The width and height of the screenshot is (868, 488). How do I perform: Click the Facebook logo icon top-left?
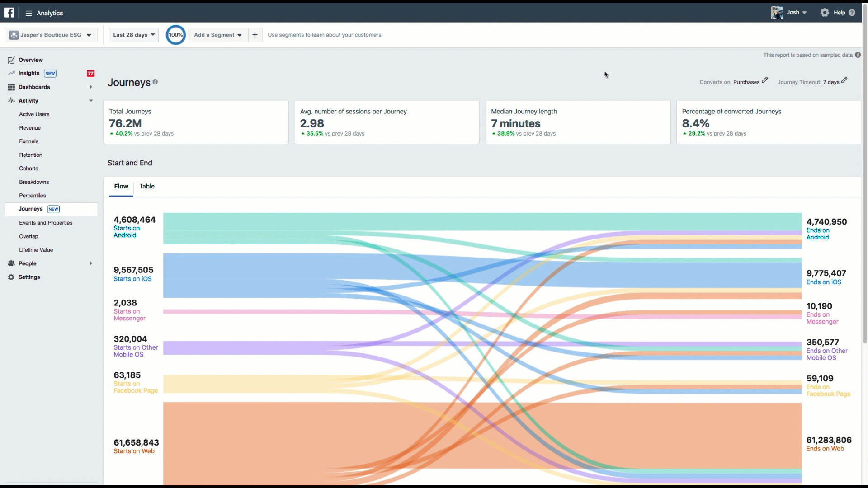(9, 11)
